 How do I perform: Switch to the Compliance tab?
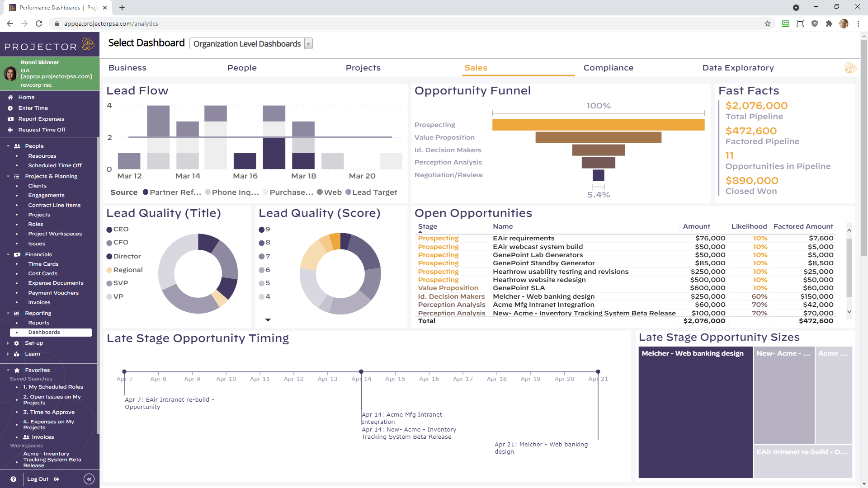[608, 68]
